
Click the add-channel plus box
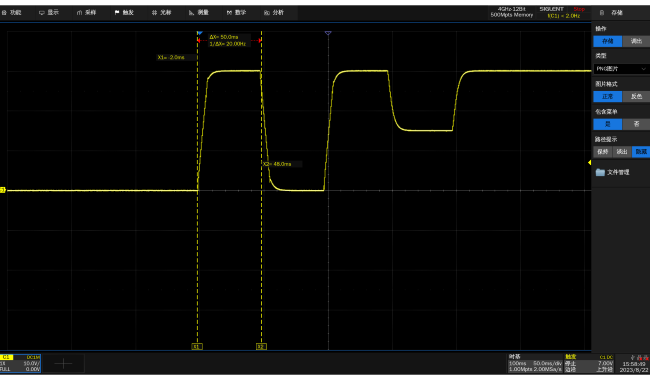click(63, 364)
